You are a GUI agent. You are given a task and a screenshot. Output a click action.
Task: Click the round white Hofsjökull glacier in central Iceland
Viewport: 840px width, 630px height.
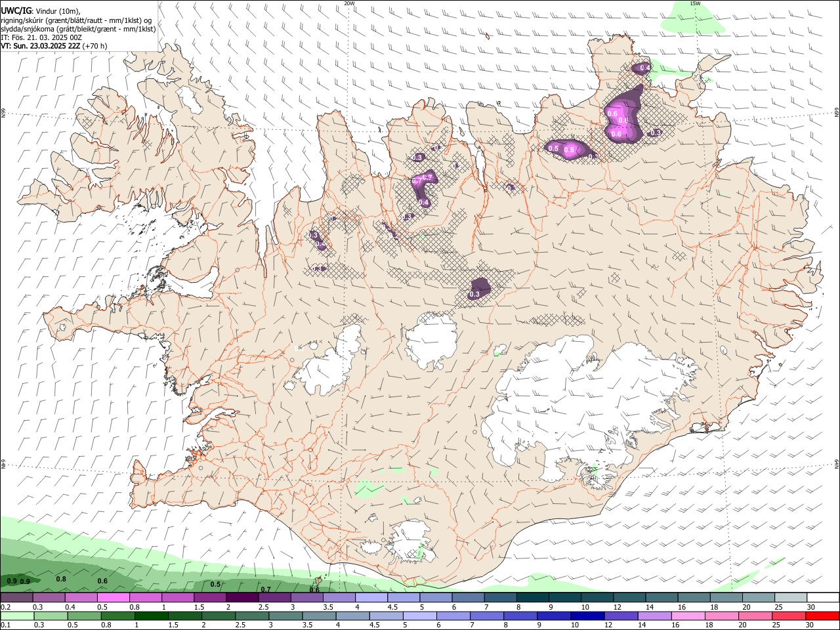pos(431,342)
